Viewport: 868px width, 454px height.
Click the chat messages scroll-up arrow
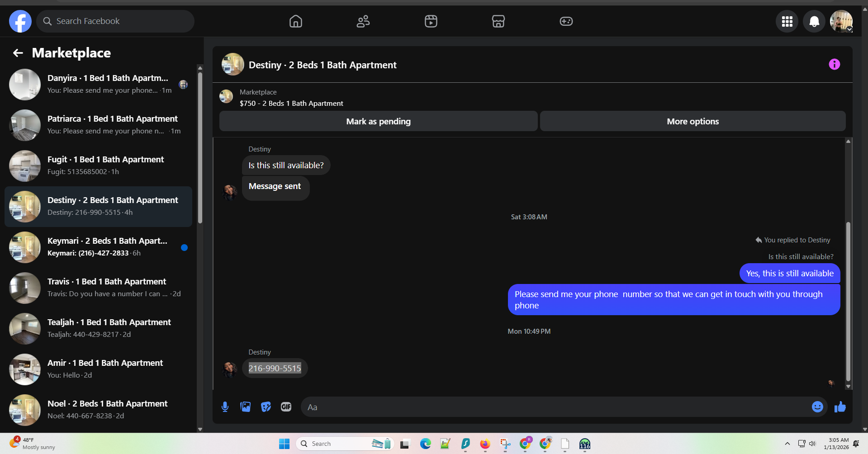coord(848,142)
